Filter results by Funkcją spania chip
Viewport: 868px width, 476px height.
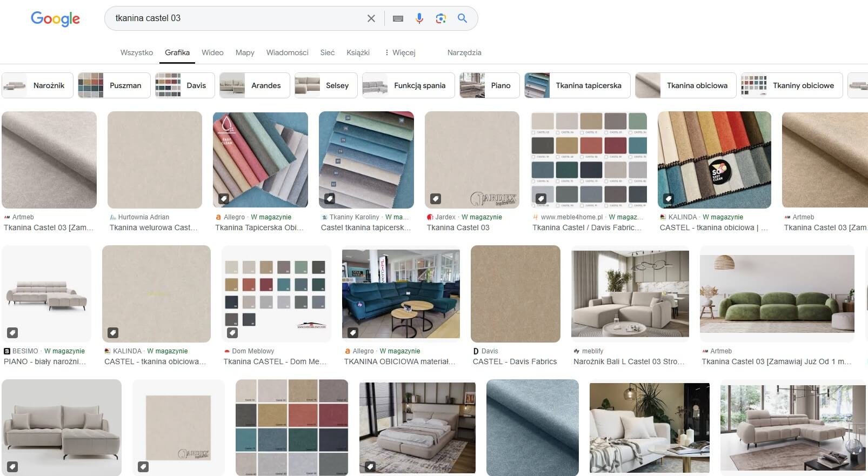(x=409, y=85)
